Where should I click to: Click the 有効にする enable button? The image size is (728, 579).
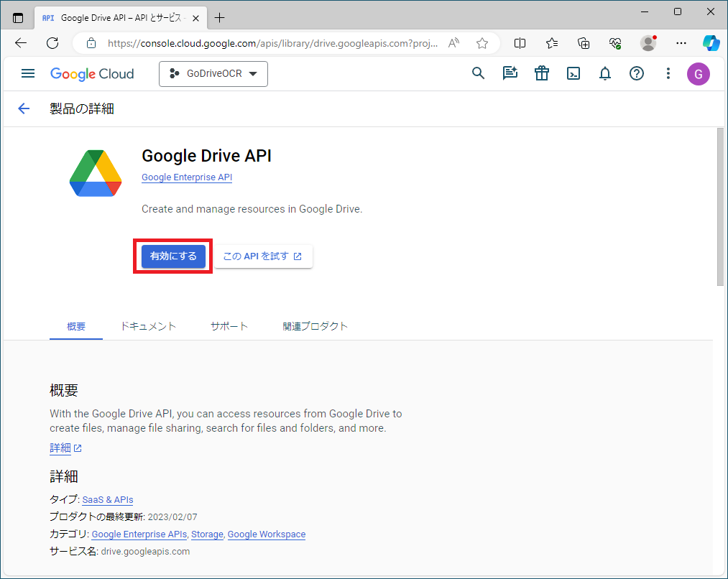tap(173, 256)
